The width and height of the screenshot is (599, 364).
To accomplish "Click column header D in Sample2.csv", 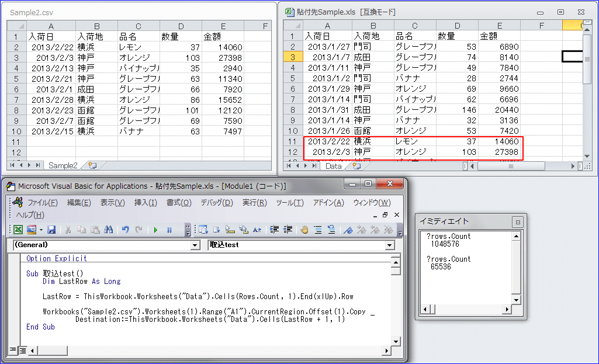I will point(181,26).
